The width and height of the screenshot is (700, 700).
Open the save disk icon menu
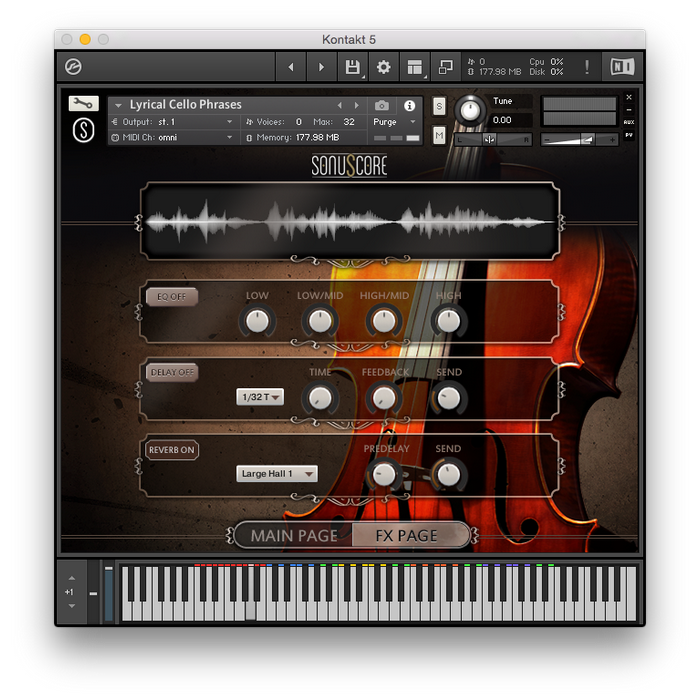coord(352,67)
